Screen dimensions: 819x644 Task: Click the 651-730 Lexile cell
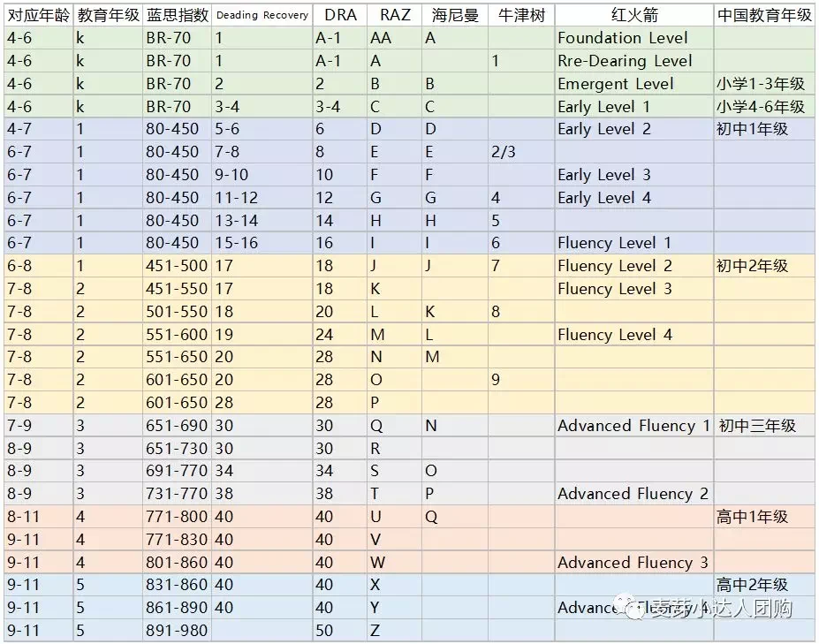pyautogui.click(x=177, y=449)
